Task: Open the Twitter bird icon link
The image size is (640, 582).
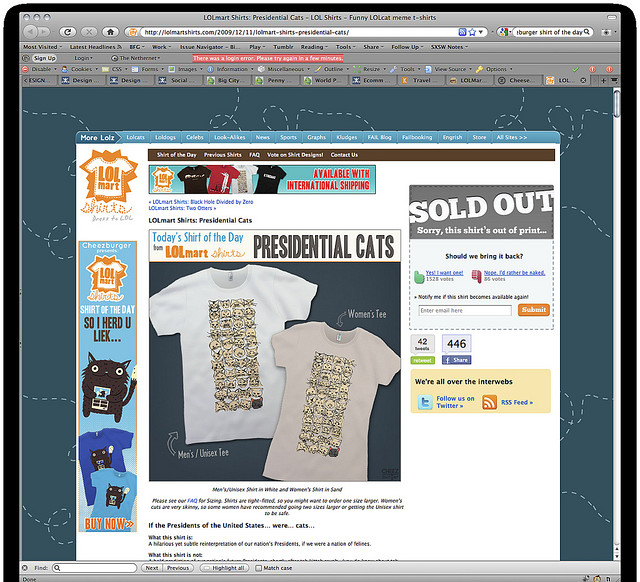Action: (425, 402)
